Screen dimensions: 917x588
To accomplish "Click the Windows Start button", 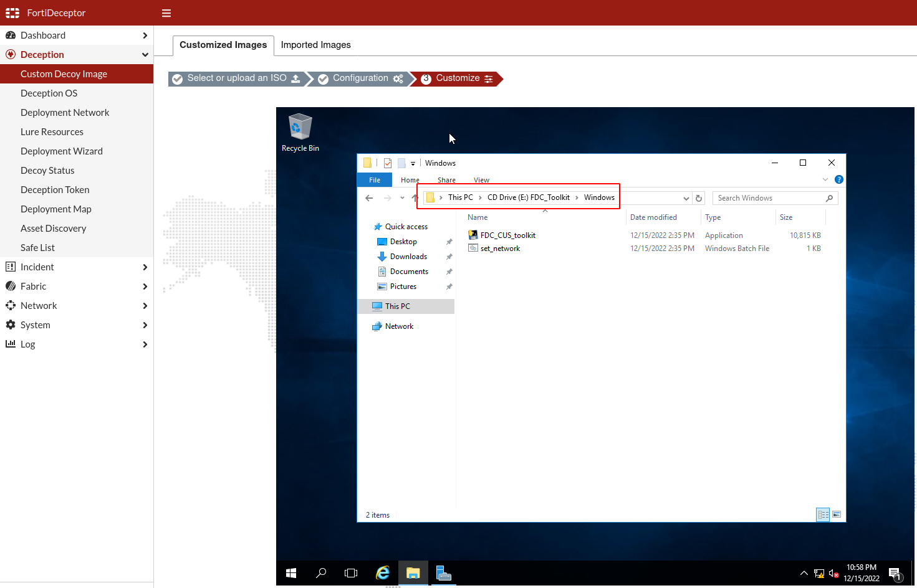I will coord(290,573).
